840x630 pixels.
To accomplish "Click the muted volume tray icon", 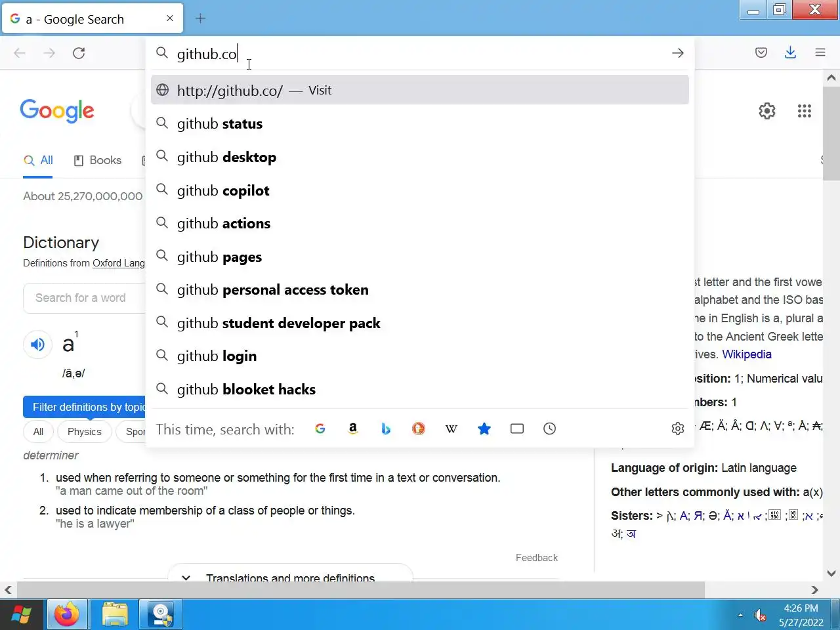I will coord(761,615).
